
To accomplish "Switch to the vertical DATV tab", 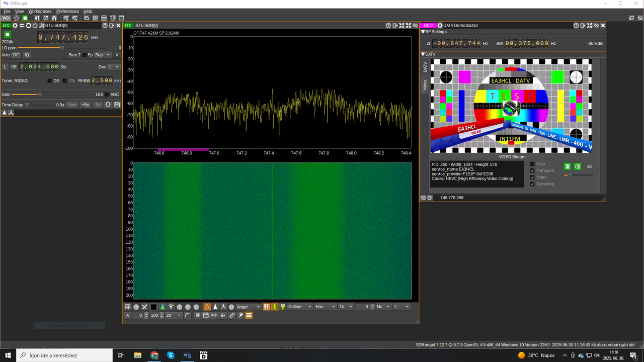I will 425,67.
